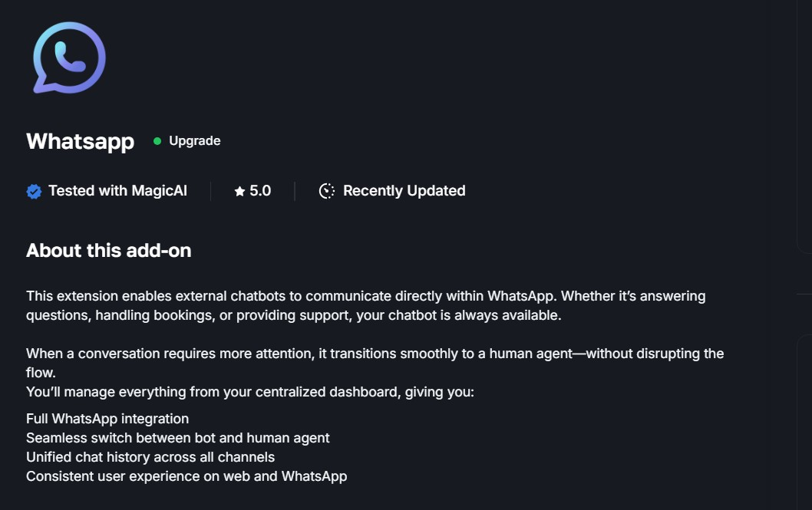Click the Whatsapp add-on title

tap(80, 141)
